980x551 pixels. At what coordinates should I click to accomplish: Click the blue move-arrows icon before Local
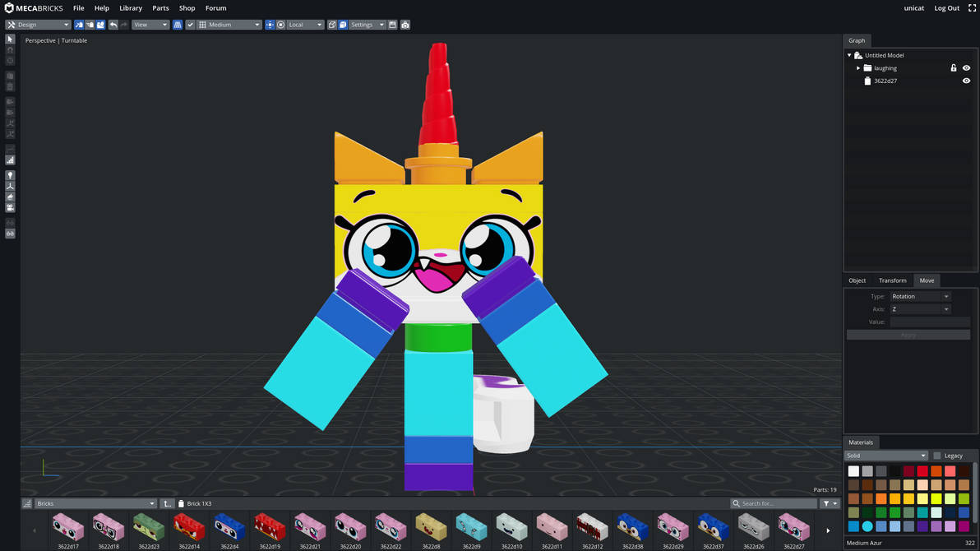coord(270,25)
